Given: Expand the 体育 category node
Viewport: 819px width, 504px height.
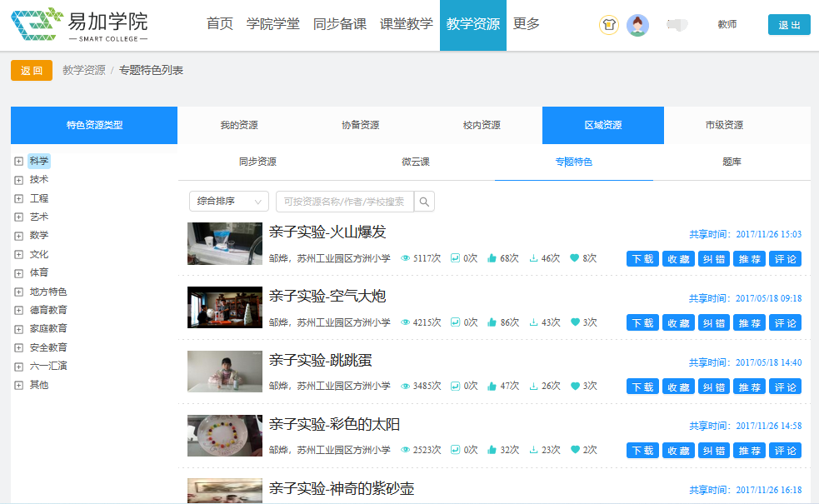Looking at the screenshot, I should click(x=19, y=273).
